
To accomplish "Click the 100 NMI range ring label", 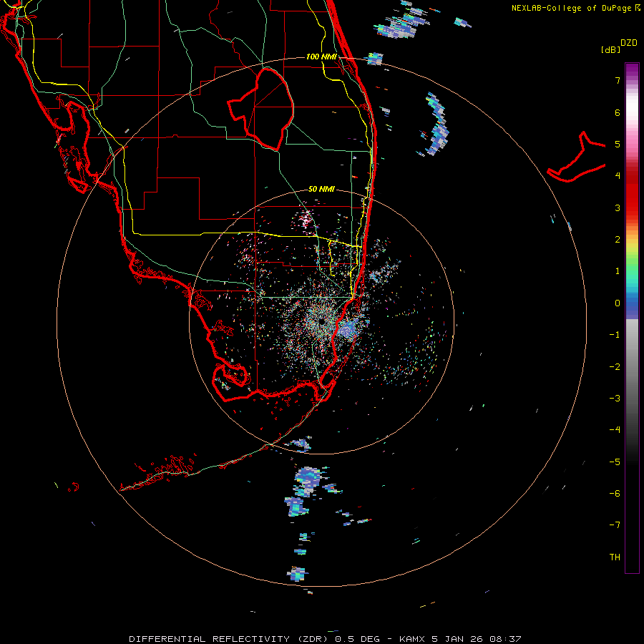I will tap(321, 57).
